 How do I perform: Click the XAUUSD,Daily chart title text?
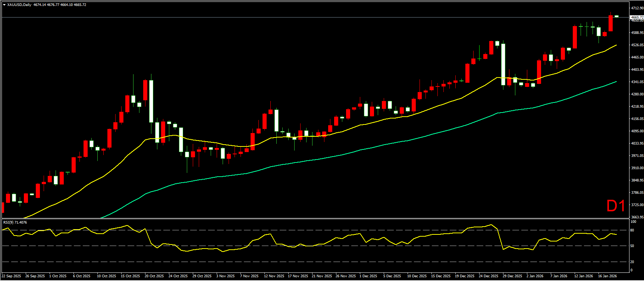click(19, 5)
